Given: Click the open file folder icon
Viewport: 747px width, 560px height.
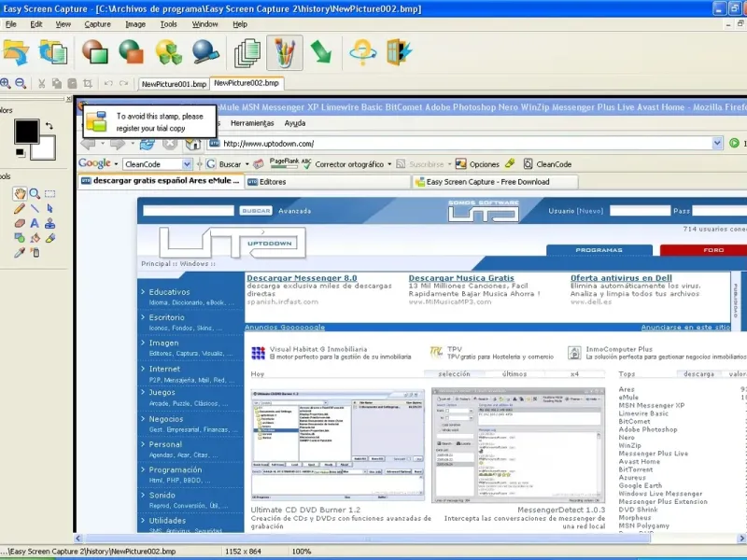Looking at the screenshot, I should tap(16, 52).
